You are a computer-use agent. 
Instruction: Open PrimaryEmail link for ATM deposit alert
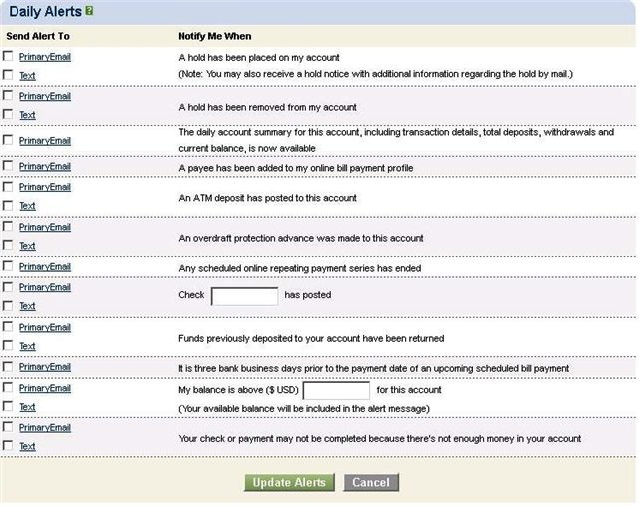[45, 187]
